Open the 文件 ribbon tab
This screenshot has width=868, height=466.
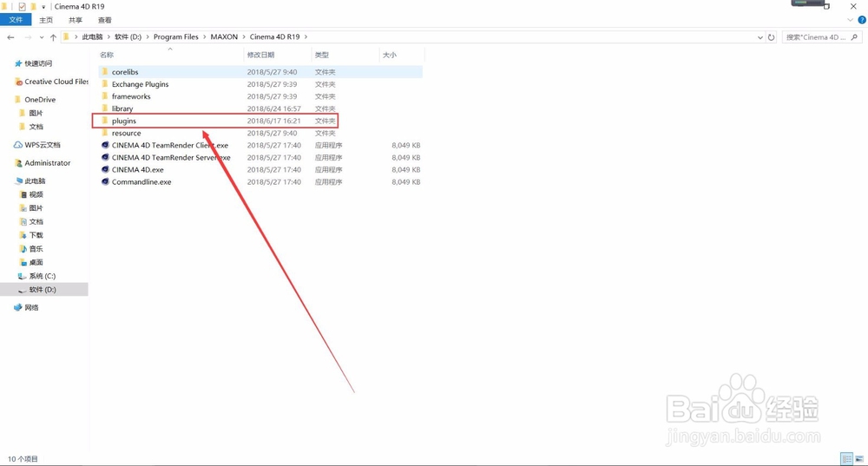pos(16,20)
